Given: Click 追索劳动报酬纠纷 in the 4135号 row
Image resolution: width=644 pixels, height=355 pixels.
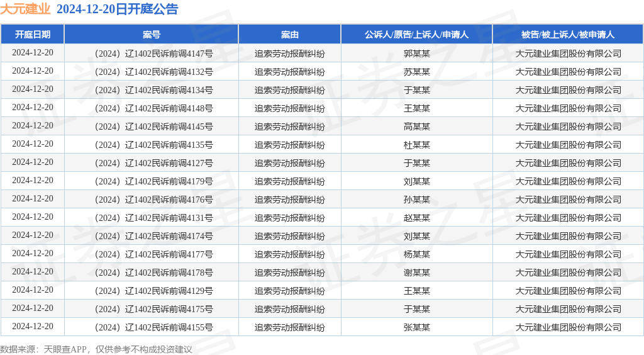Looking at the screenshot, I should [x=289, y=145].
